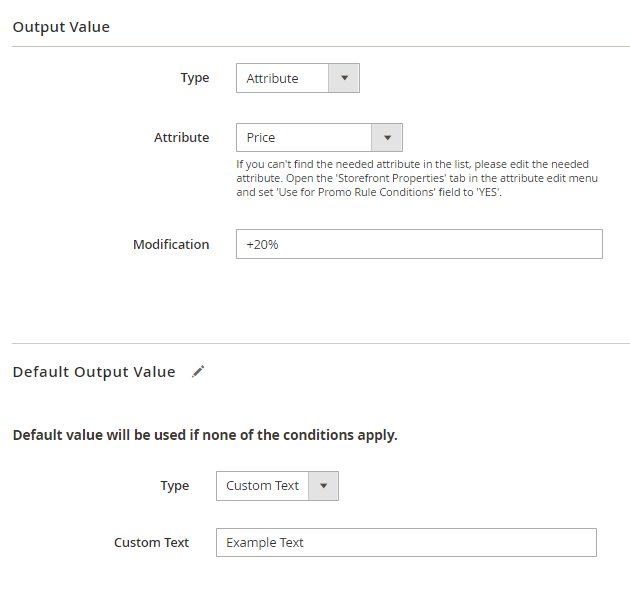The width and height of the screenshot is (630, 592).
Task: Open the Output Value Type dropdown arrow
Action: [x=344, y=78]
